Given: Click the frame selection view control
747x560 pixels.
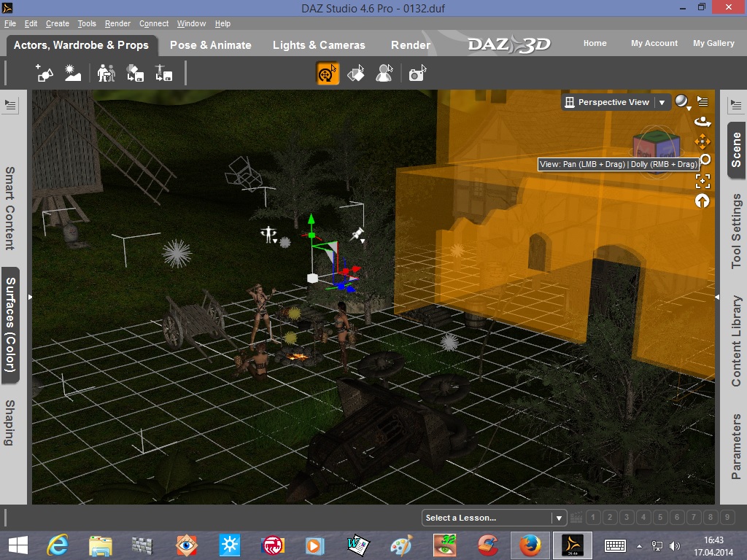Looking at the screenshot, I should coord(703,181).
